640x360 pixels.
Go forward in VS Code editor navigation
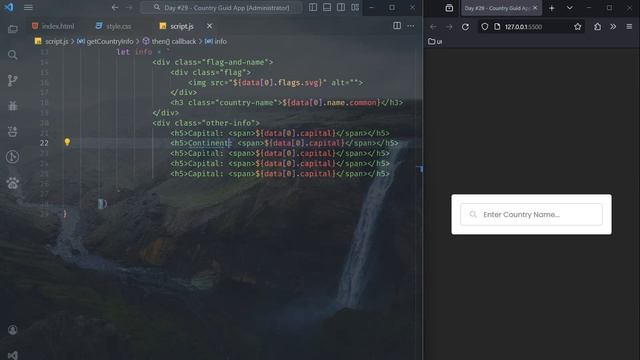click(x=129, y=8)
